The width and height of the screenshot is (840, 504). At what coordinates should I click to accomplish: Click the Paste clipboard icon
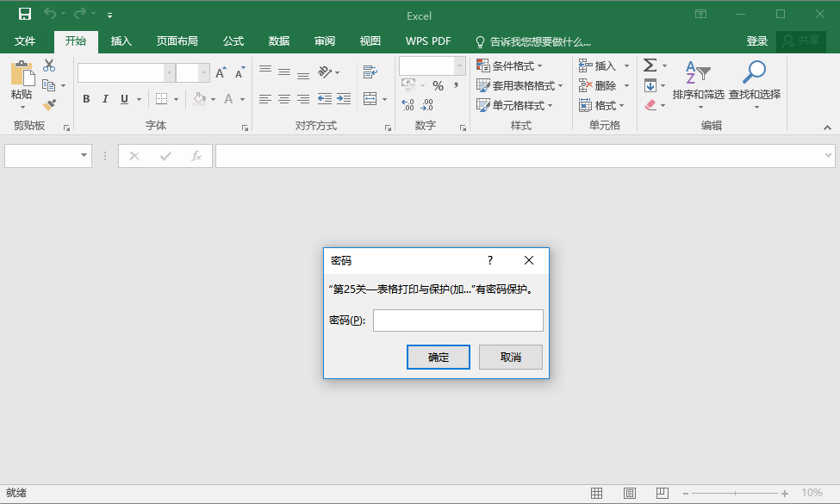pyautogui.click(x=22, y=73)
